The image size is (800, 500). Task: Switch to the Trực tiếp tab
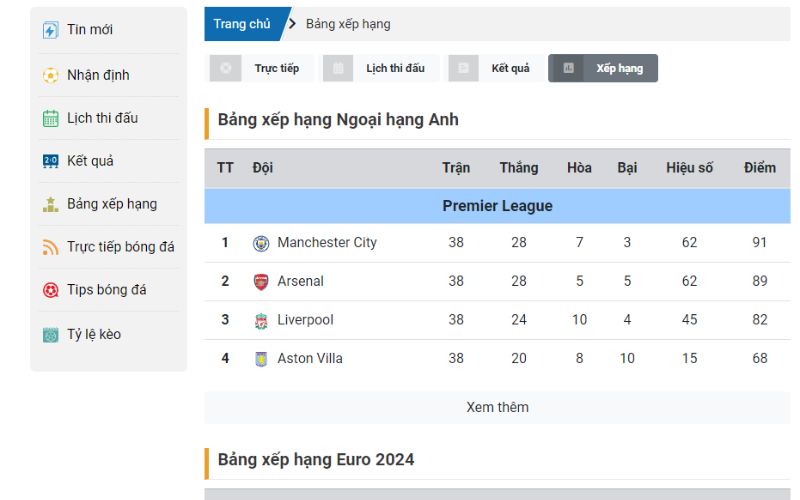point(262,68)
